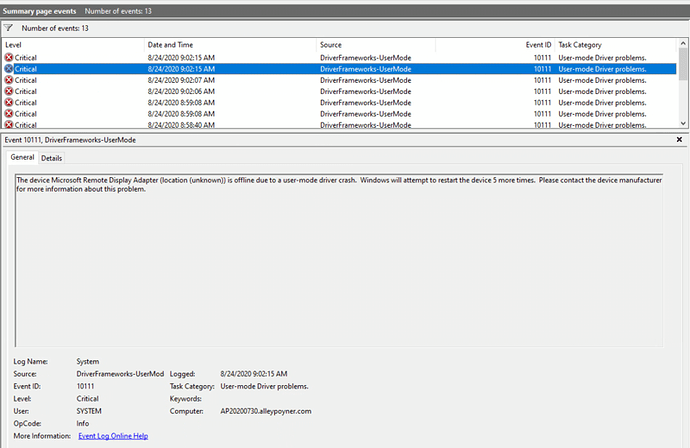Click the event description text box
Image resolution: width=690 pixels, height=448 pixels.
click(339, 260)
